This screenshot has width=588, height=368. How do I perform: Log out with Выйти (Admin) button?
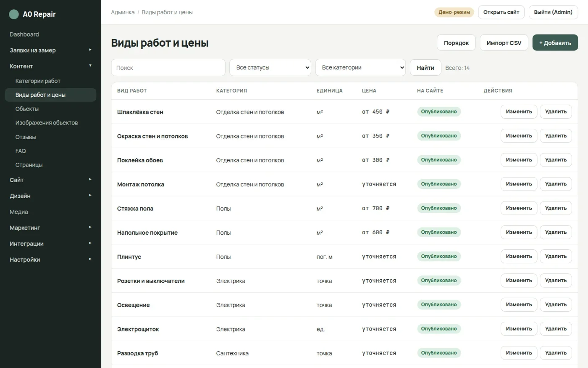point(553,12)
